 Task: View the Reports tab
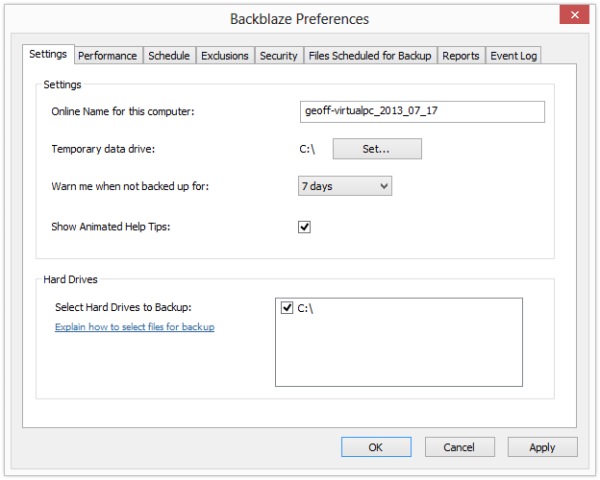461,56
